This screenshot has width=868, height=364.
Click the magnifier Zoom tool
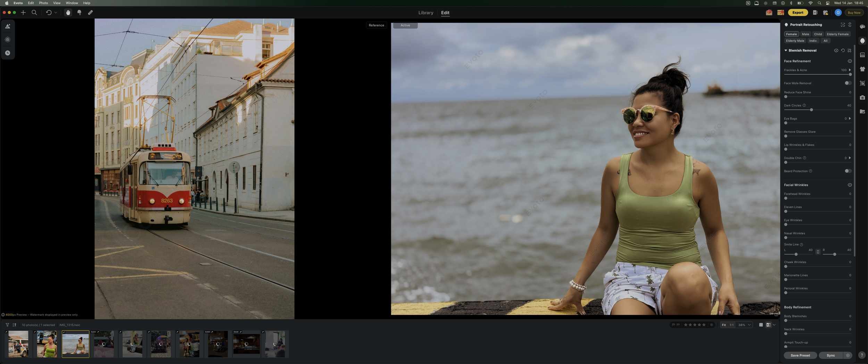pos(34,13)
